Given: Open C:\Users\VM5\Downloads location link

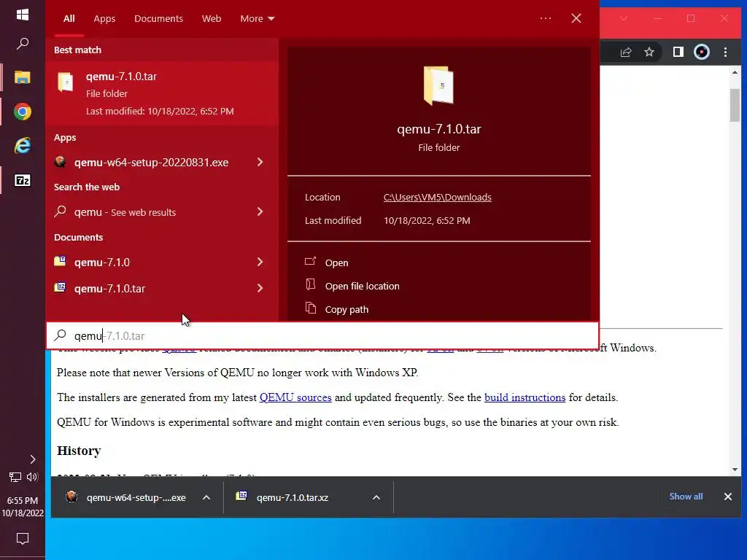Looking at the screenshot, I should coord(438,197).
